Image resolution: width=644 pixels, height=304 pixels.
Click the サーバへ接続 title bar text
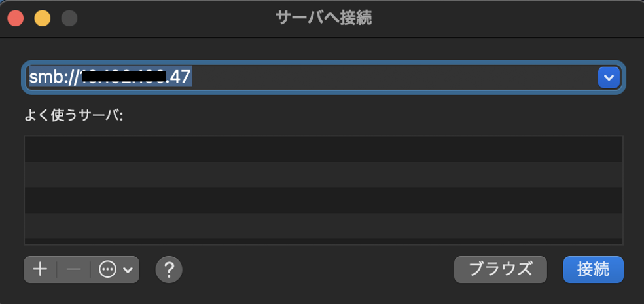click(x=323, y=18)
